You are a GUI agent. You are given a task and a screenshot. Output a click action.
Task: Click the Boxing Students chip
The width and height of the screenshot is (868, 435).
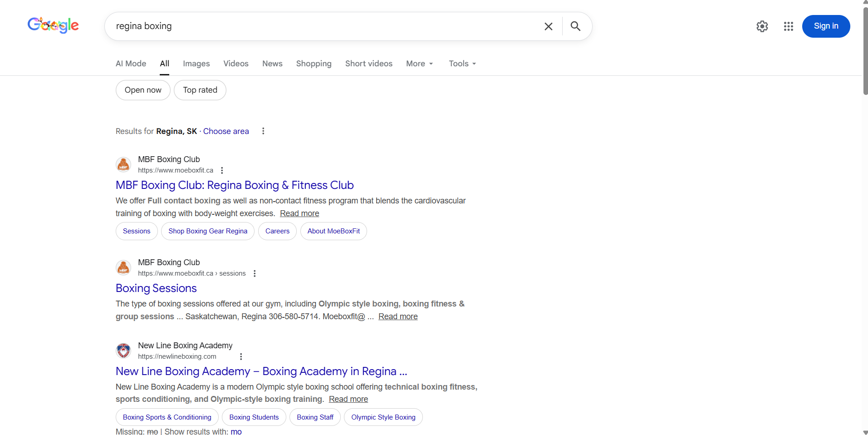[x=254, y=417]
